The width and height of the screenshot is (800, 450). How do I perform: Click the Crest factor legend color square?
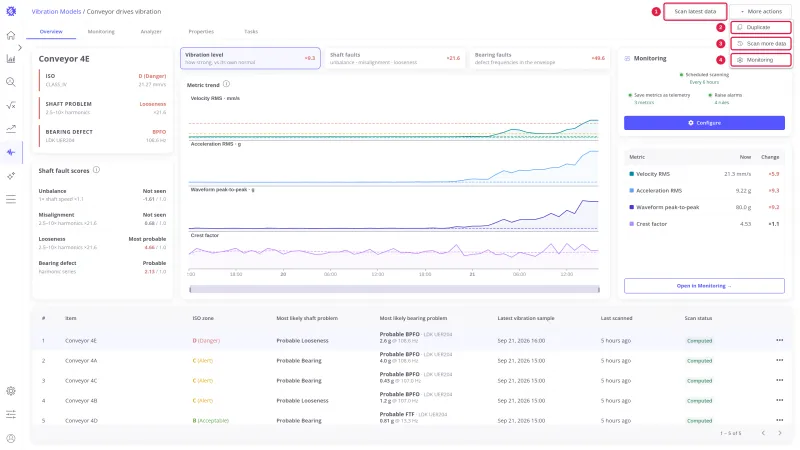click(x=632, y=223)
